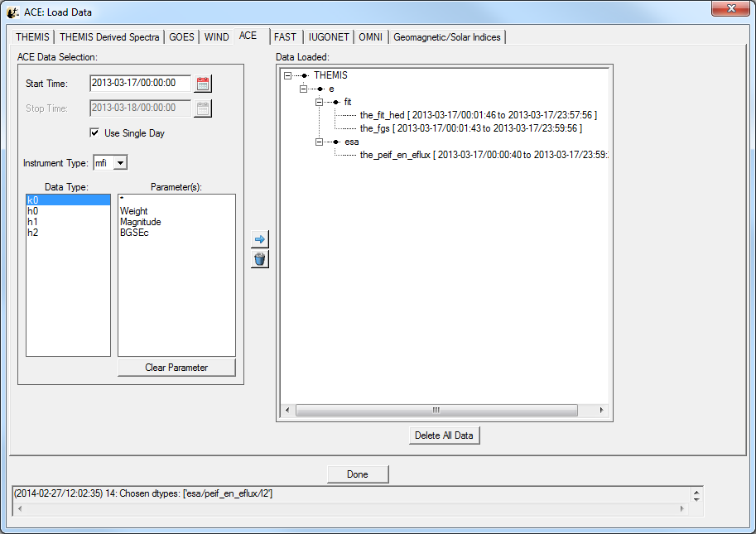
Task: Open the Start Time calendar picker
Action: (203, 84)
